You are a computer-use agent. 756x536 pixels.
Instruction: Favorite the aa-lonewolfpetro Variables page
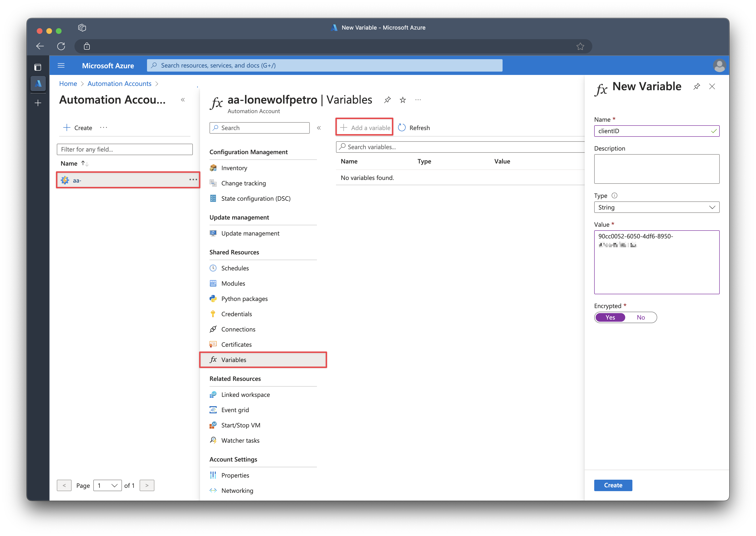(x=403, y=100)
